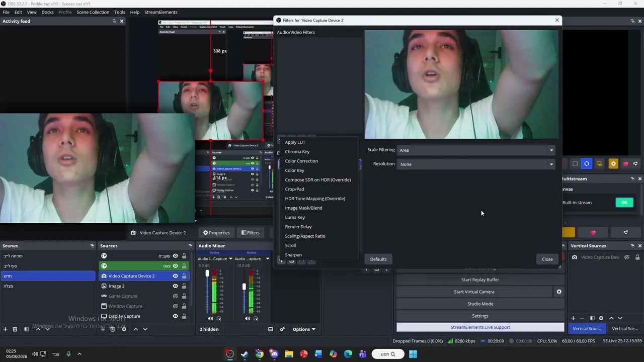The image size is (644, 362).
Task: Open Microsoft Edge from the taskbar
Action: [x=348, y=354]
